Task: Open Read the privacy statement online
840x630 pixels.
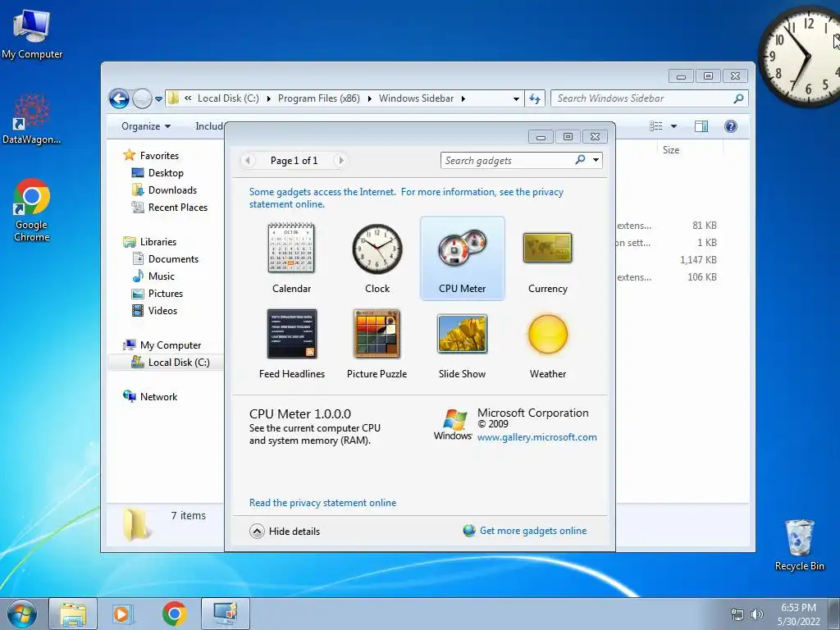Action: pos(322,503)
